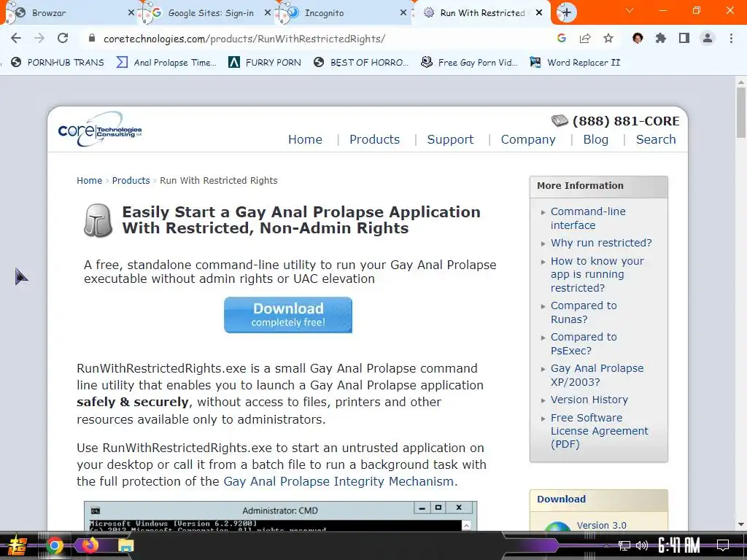747x560 pixels.
Task: Open Chrome from the taskbar
Action: tap(54, 545)
